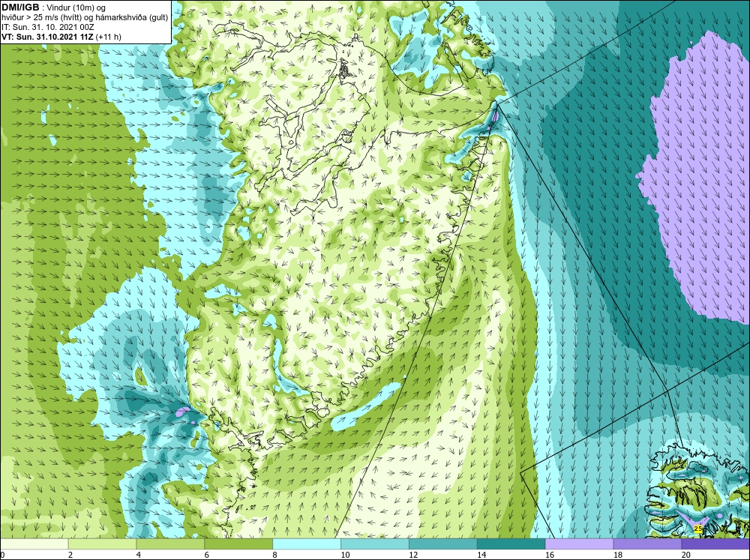Click the legend tick label 20
The width and height of the screenshot is (750, 560).
685,555
